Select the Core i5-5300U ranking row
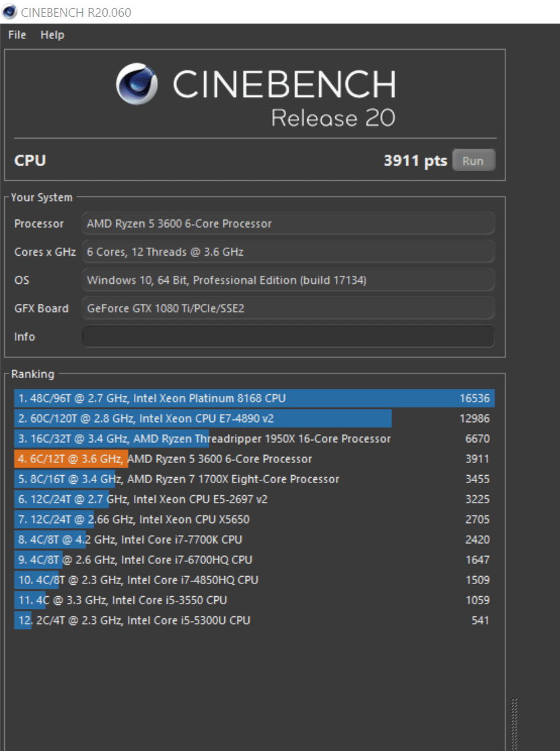 pyautogui.click(x=254, y=620)
